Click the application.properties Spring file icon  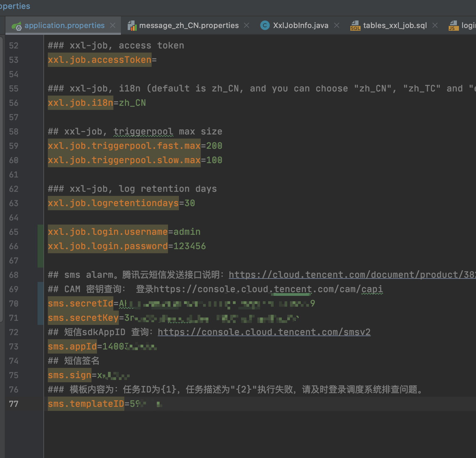[x=16, y=26]
